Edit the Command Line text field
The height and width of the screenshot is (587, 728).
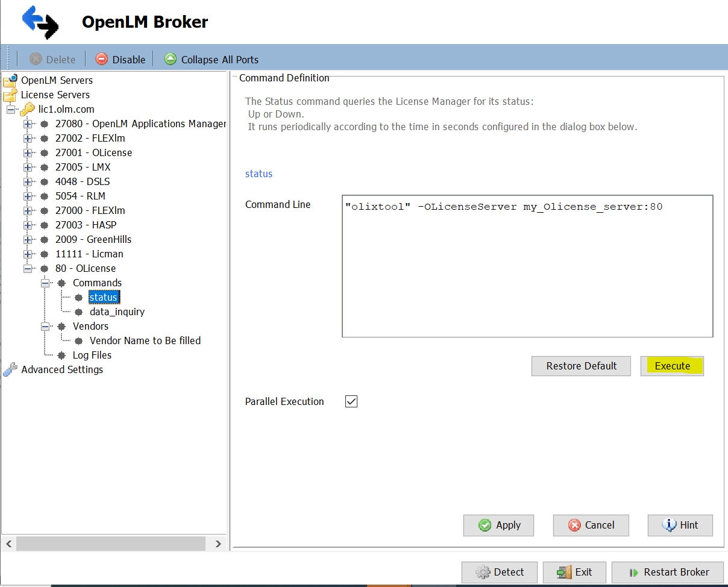tap(527, 265)
